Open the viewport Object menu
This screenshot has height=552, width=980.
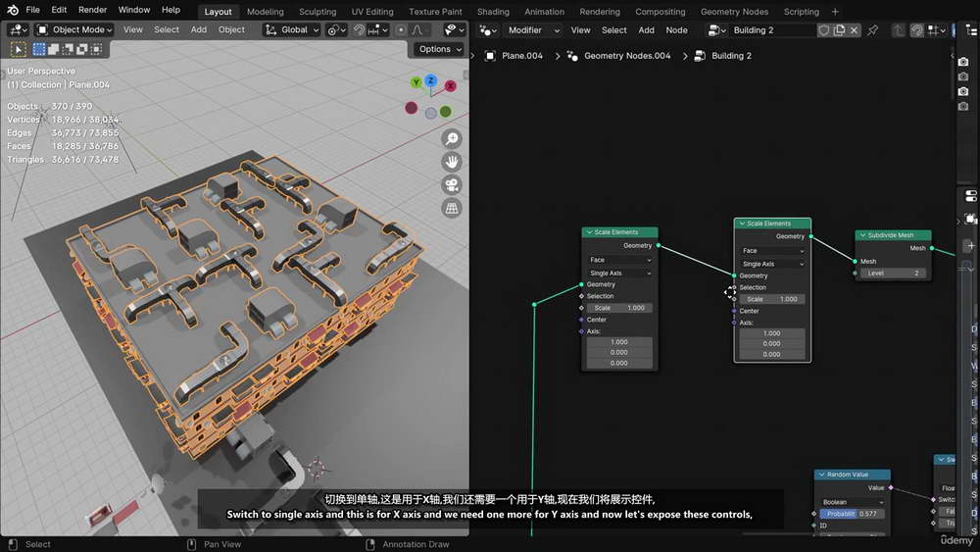click(231, 29)
